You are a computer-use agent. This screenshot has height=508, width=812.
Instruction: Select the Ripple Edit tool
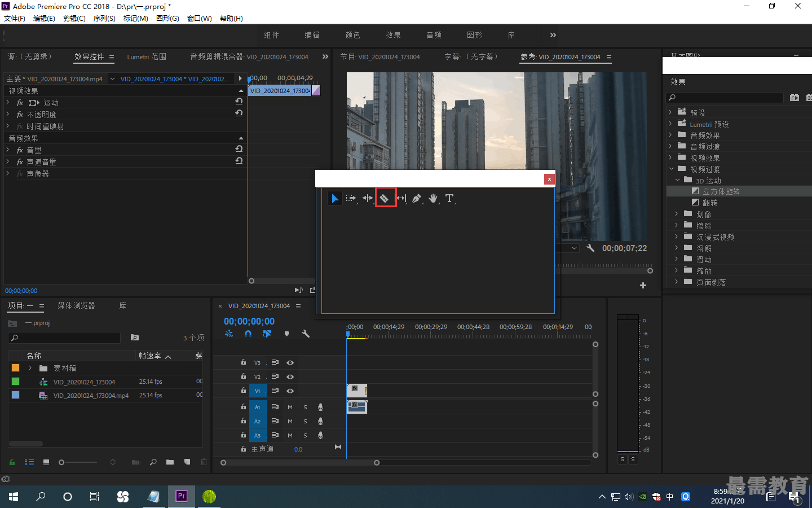click(x=368, y=198)
